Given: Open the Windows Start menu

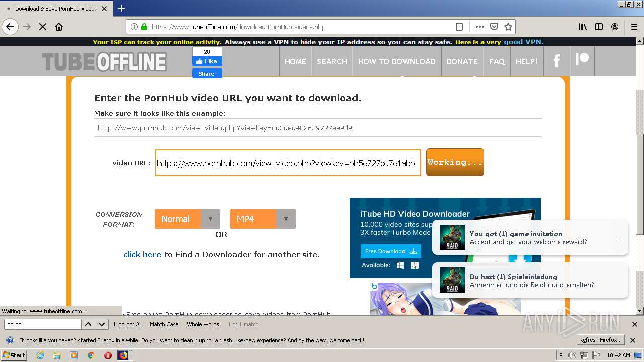Looking at the screenshot, I should tap(14, 355).
